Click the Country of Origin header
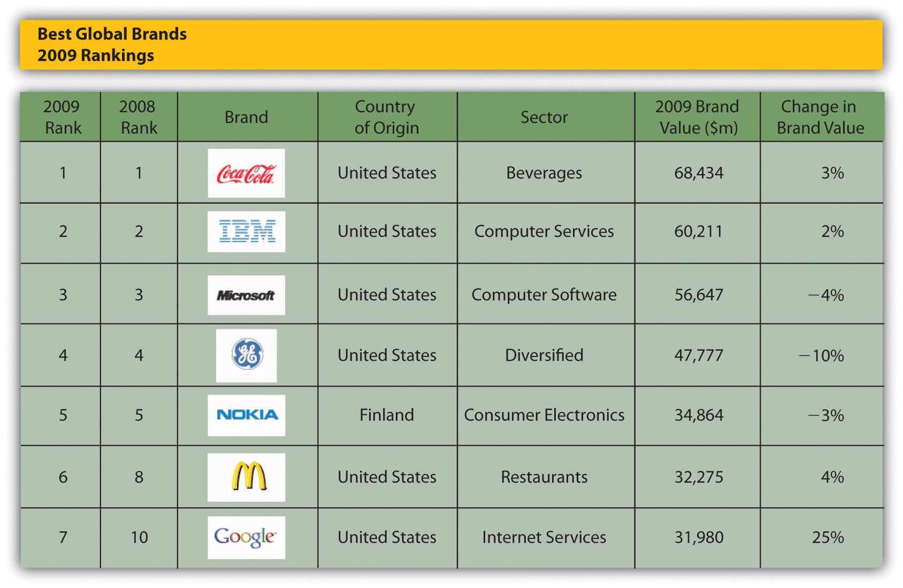This screenshot has height=588, width=903. (387, 117)
